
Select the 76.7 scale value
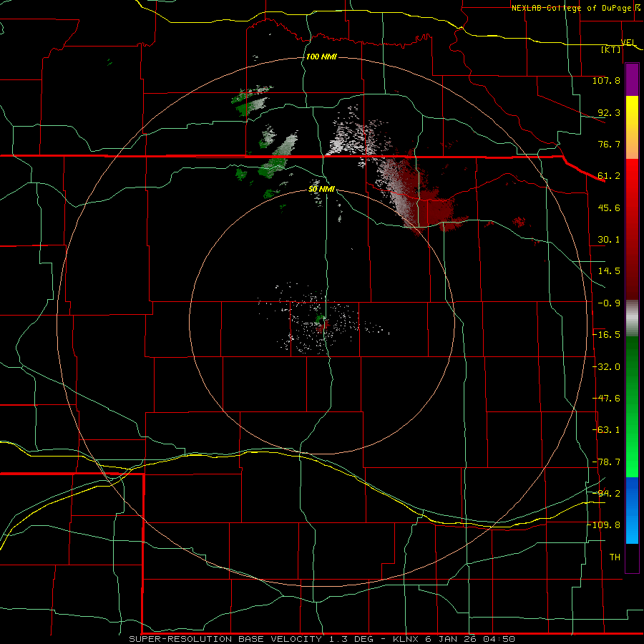click(x=609, y=144)
